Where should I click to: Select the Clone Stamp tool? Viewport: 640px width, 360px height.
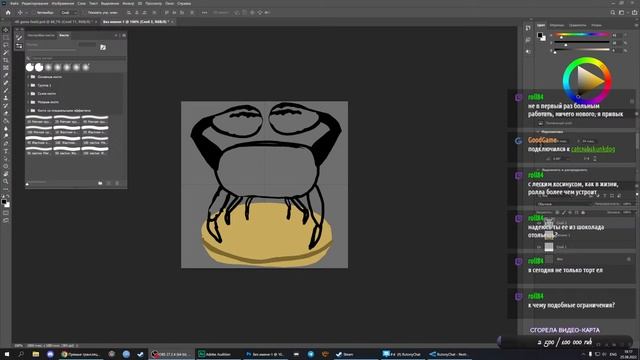pyautogui.click(x=6, y=98)
